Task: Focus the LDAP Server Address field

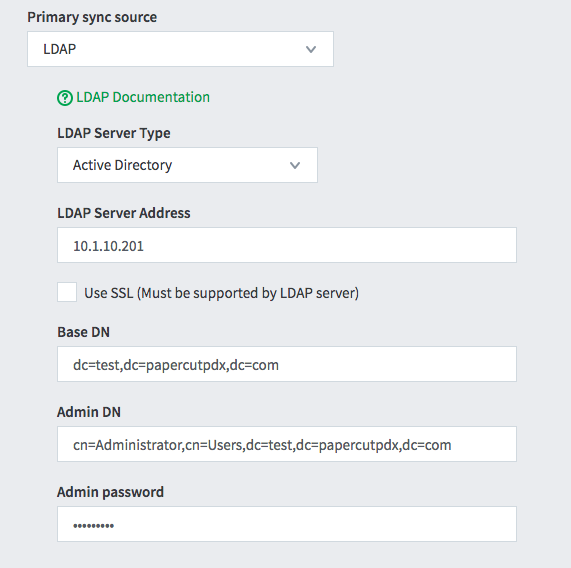Action: pyautogui.click(x=287, y=245)
